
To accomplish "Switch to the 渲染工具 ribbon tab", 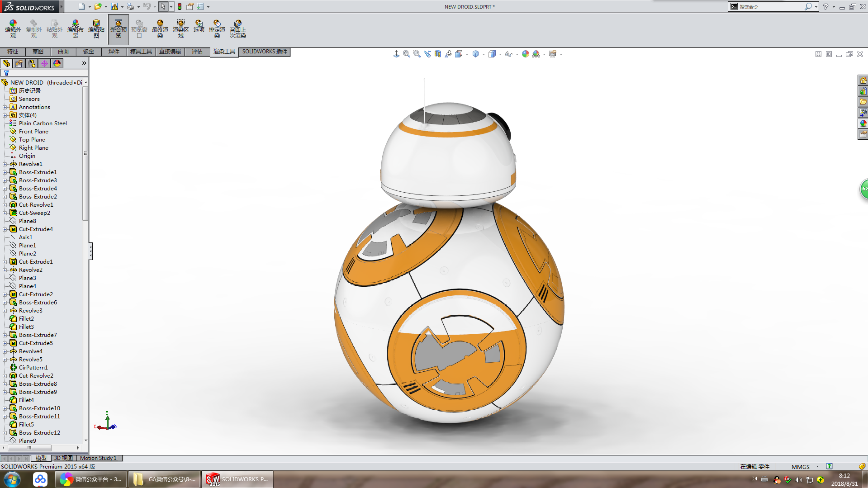I will pos(224,52).
